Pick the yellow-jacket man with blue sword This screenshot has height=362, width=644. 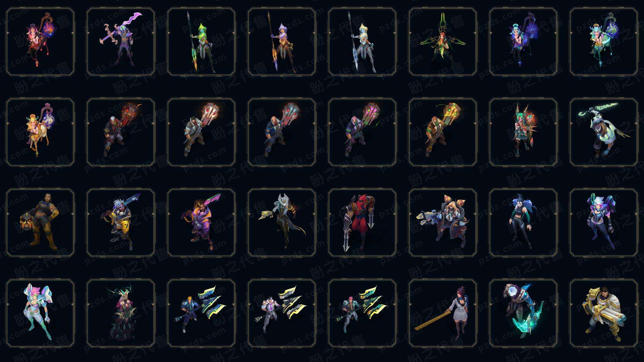coord(121,223)
